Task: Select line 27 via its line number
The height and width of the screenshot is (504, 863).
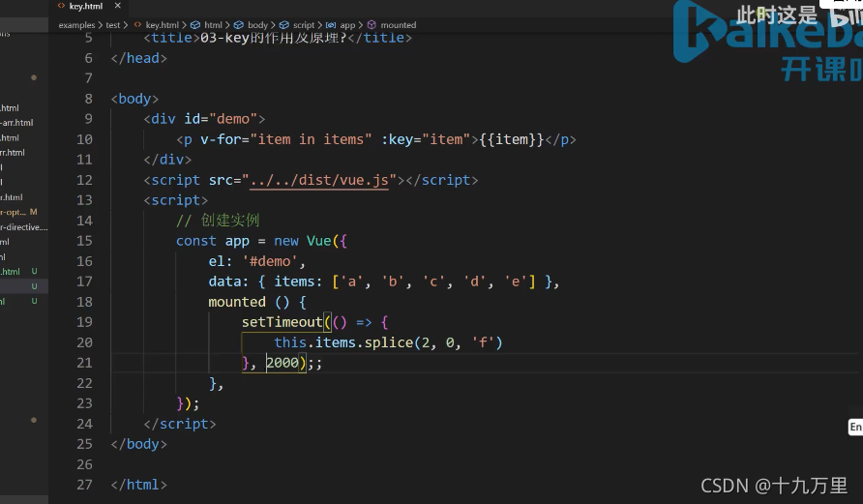Action: pyautogui.click(x=84, y=485)
